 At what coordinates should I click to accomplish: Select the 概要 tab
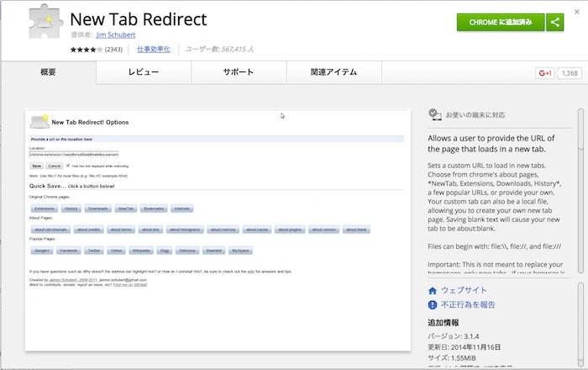point(49,72)
